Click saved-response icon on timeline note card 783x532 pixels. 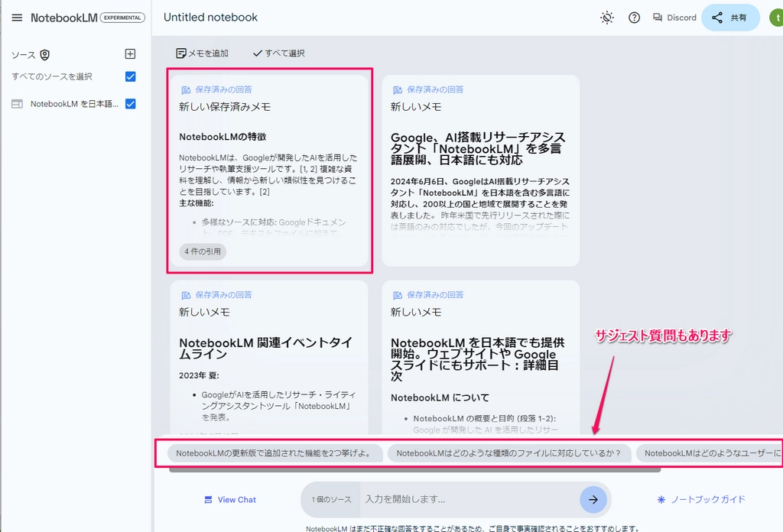(x=186, y=295)
